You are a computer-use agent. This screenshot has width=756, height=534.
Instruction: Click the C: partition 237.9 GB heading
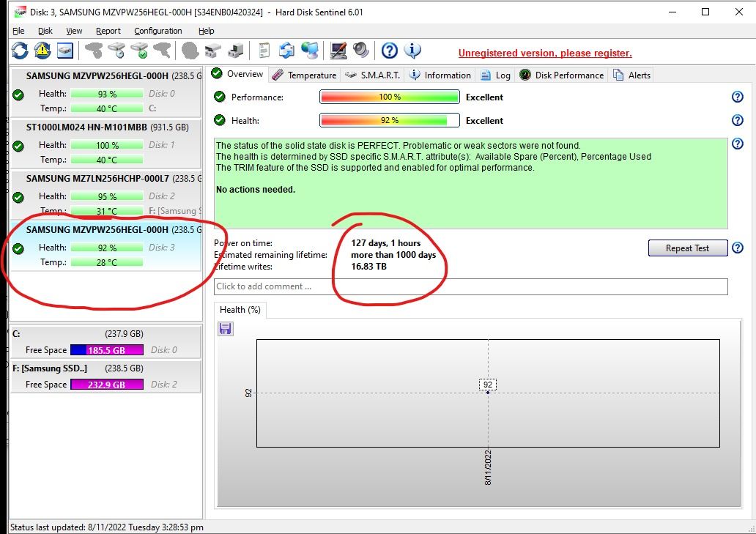click(x=78, y=333)
